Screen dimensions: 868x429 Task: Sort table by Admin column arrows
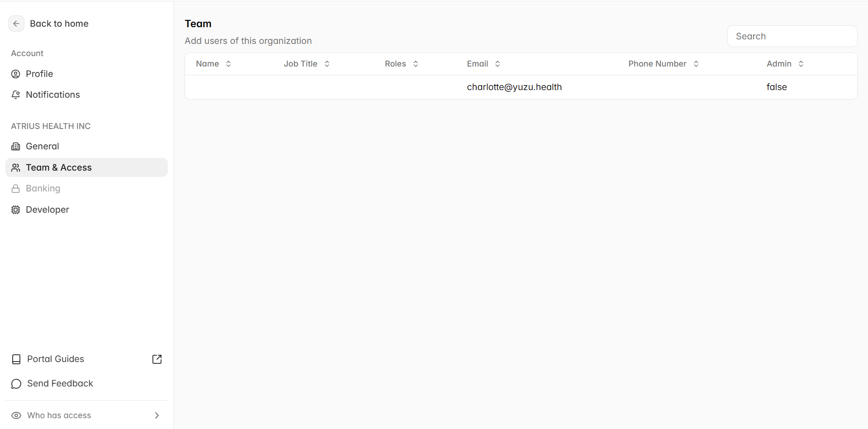[801, 64]
